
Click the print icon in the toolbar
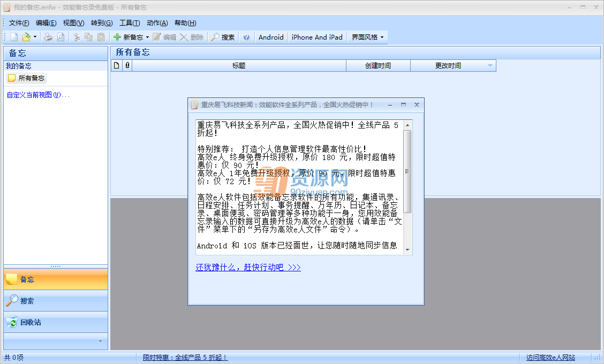coord(48,37)
